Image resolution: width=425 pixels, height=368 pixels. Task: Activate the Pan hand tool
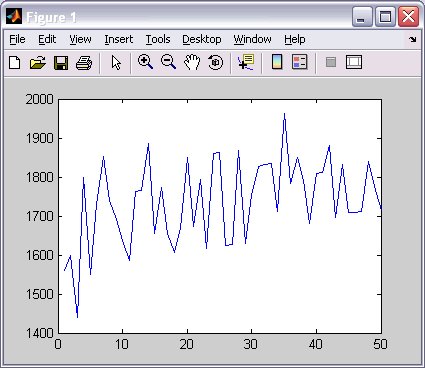[192, 62]
